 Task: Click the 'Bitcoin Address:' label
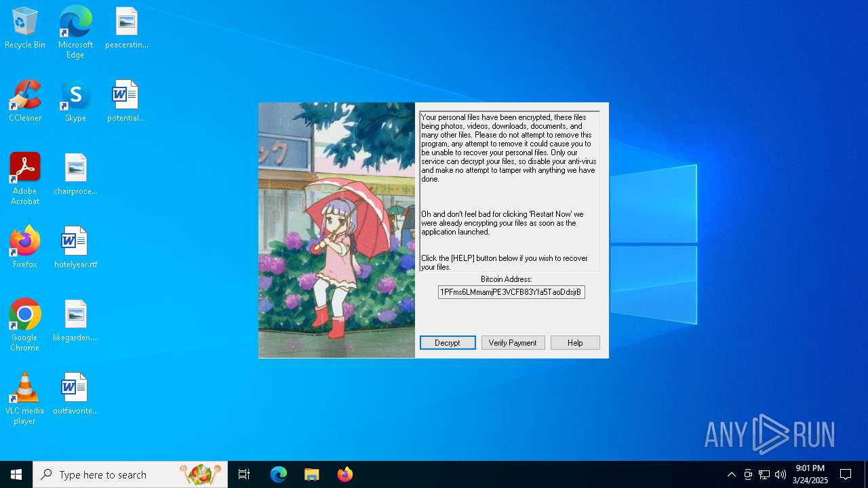[x=507, y=279]
